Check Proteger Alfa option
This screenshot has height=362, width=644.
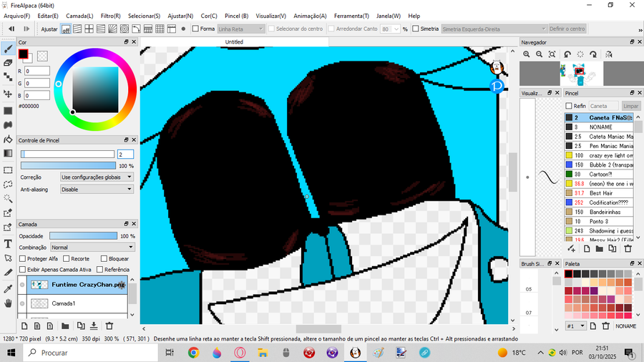click(x=23, y=258)
